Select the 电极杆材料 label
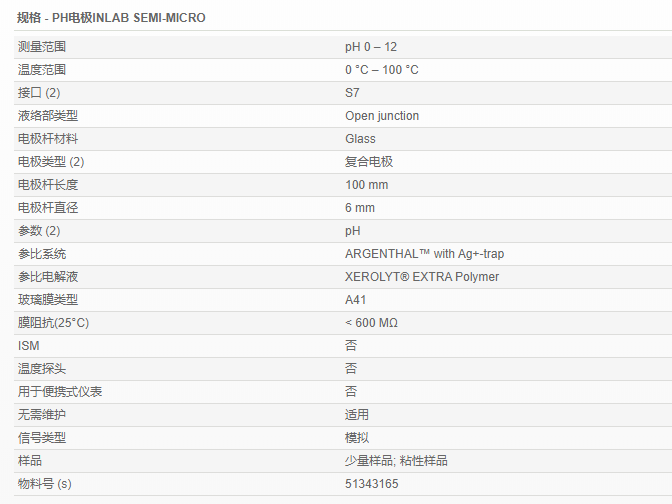The image size is (672, 504). [48, 139]
